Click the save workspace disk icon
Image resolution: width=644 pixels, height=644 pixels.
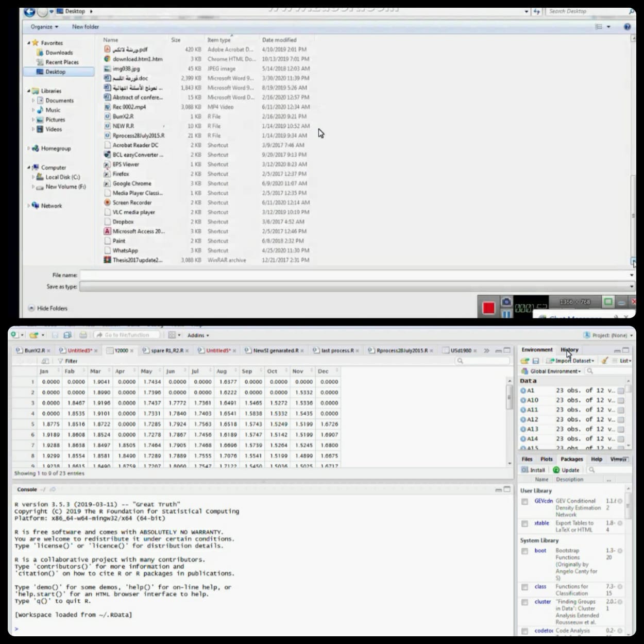536,361
